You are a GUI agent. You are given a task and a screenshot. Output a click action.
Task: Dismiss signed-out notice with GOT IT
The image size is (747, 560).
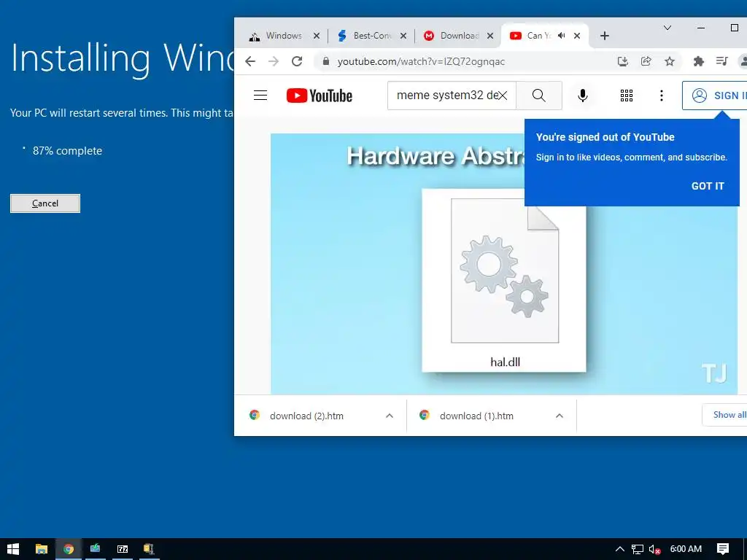pyautogui.click(x=708, y=186)
